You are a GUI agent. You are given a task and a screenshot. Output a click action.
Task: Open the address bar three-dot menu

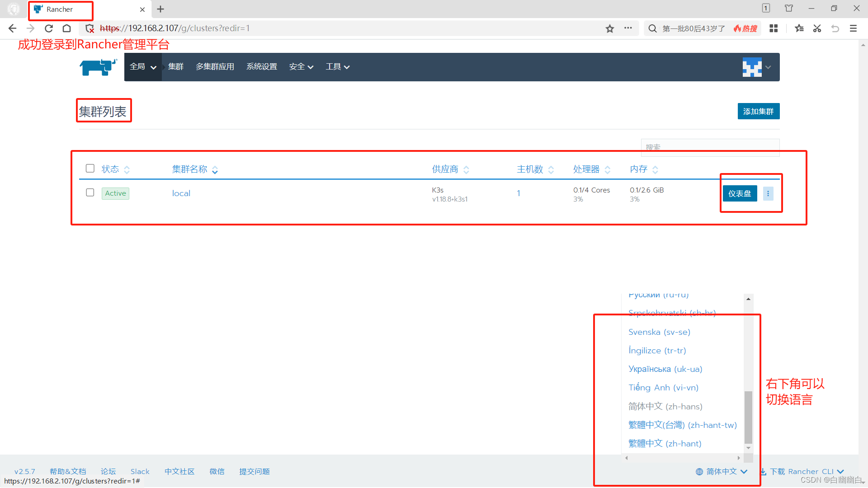[628, 28]
